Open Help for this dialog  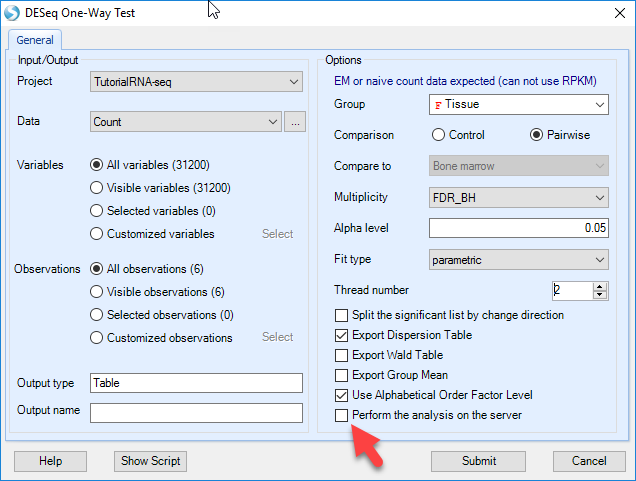(x=50, y=461)
